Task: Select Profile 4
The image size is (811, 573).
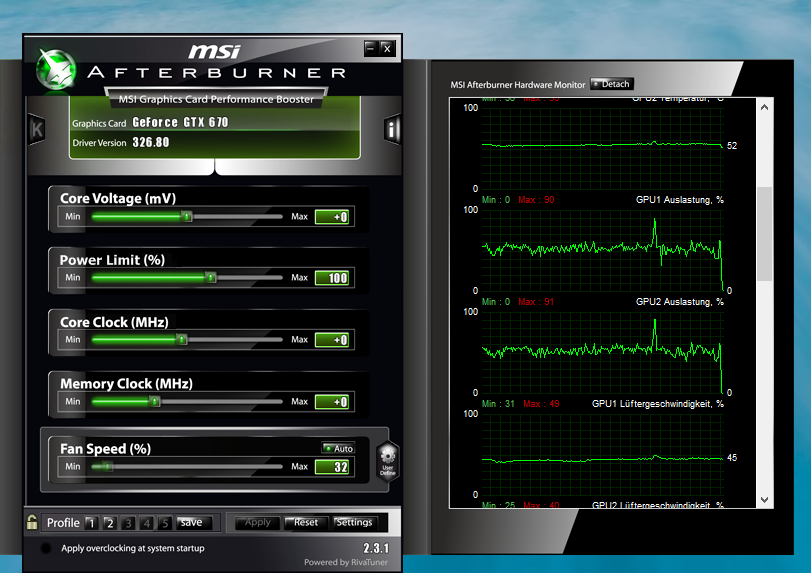Action: click(147, 523)
